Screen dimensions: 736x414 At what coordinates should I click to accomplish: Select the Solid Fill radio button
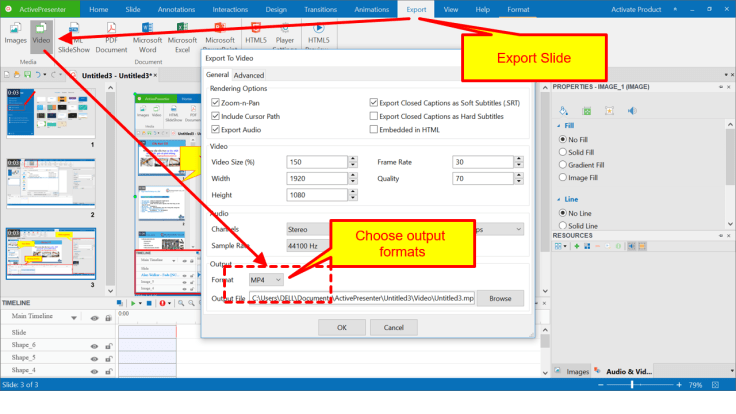click(563, 152)
